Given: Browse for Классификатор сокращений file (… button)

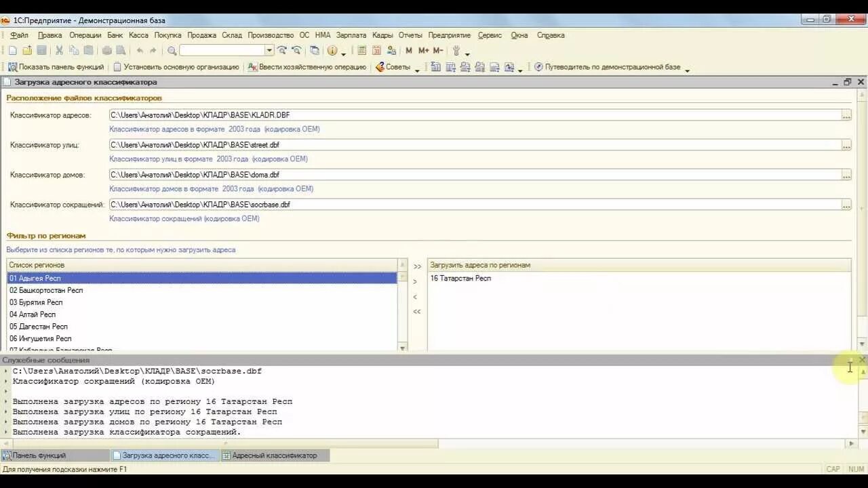Looking at the screenshot, I should pos(846,205).
